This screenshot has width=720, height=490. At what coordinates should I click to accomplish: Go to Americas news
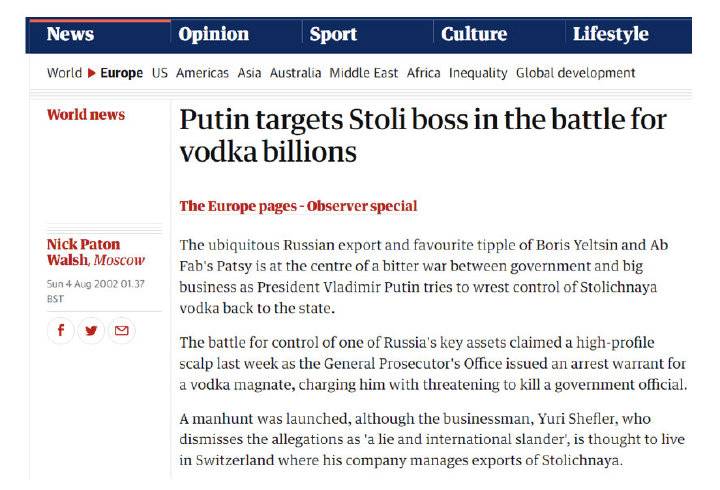[x=202, y=73]
